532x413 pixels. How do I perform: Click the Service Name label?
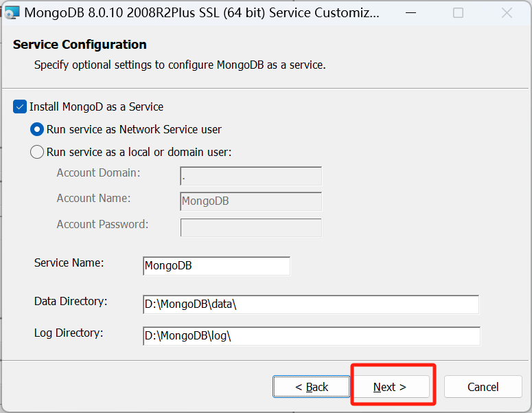coord(69,263)
